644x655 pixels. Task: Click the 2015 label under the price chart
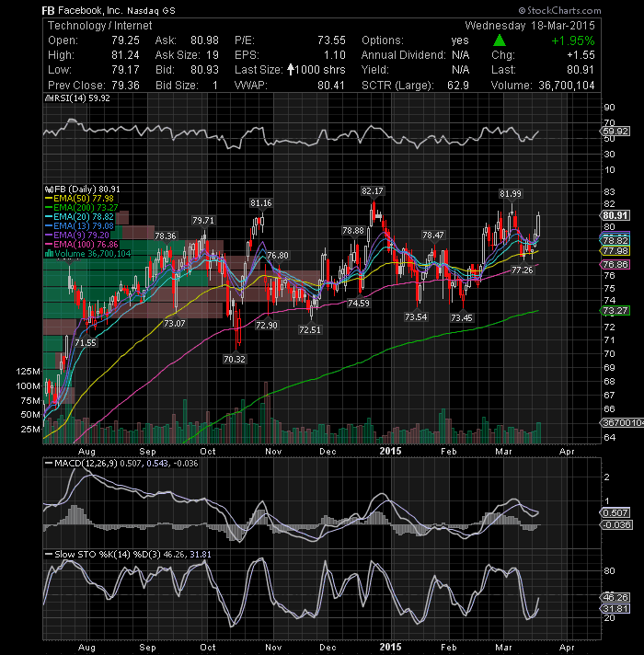click(390, 451)
